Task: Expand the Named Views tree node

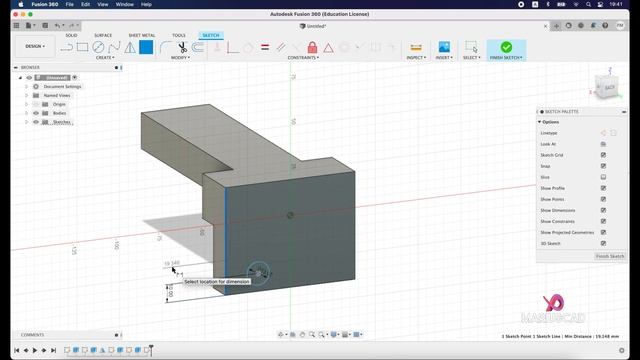Action: point(27,96)
